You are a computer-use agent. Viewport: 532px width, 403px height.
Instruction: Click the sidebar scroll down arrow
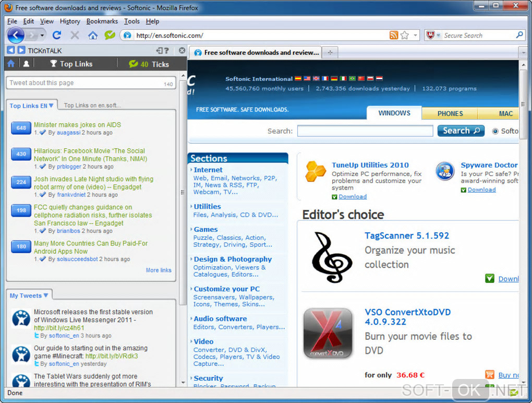183,383
